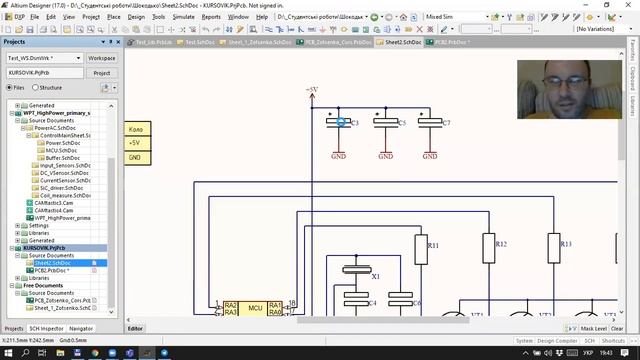Select the Place Port tool
Image resolution: width=640 pixels, height=360 pixels.
pos(408,30)
